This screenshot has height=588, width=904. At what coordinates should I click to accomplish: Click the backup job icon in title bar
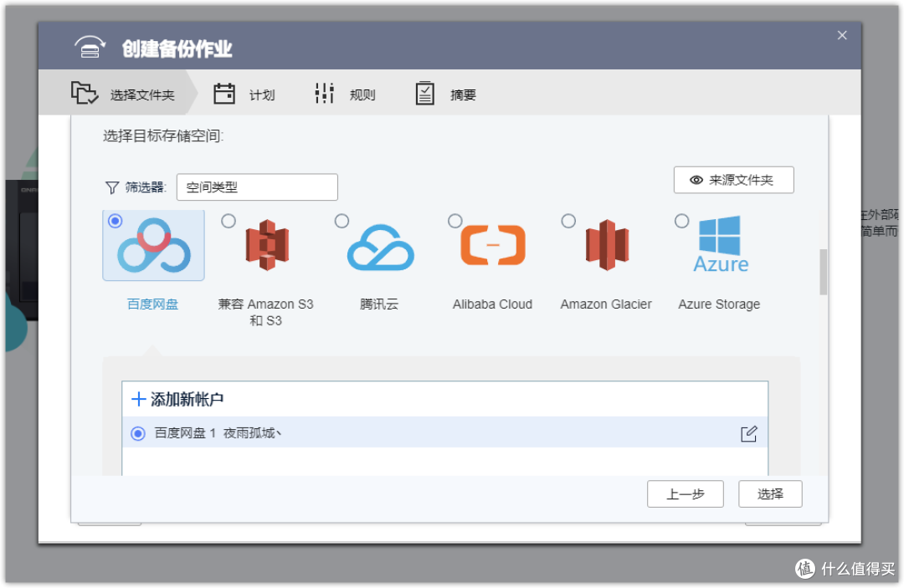(x=90, y=47)
